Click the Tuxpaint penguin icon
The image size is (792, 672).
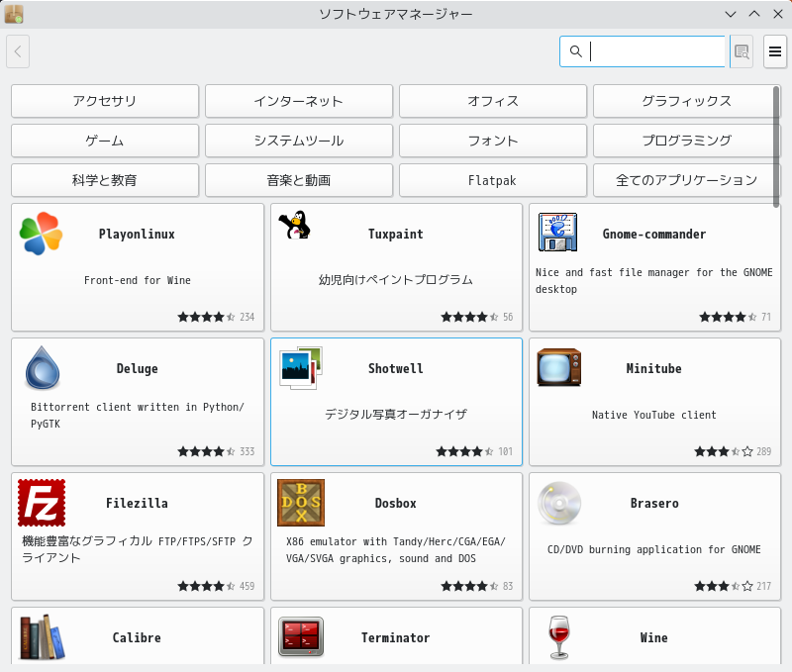pos(294,225)
